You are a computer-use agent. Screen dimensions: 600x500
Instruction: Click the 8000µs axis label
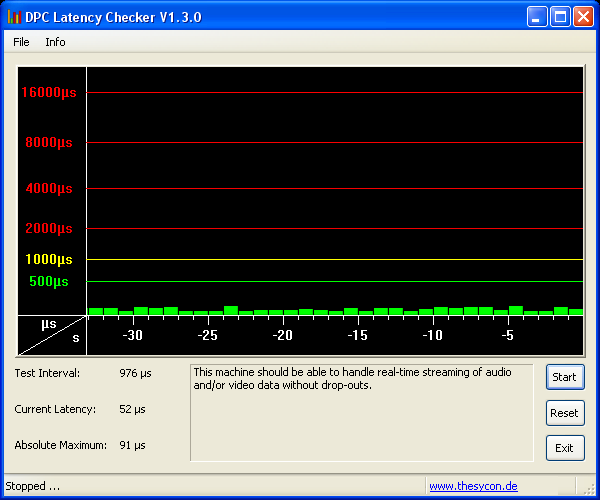pyautogui.click(x=49, y=142)
